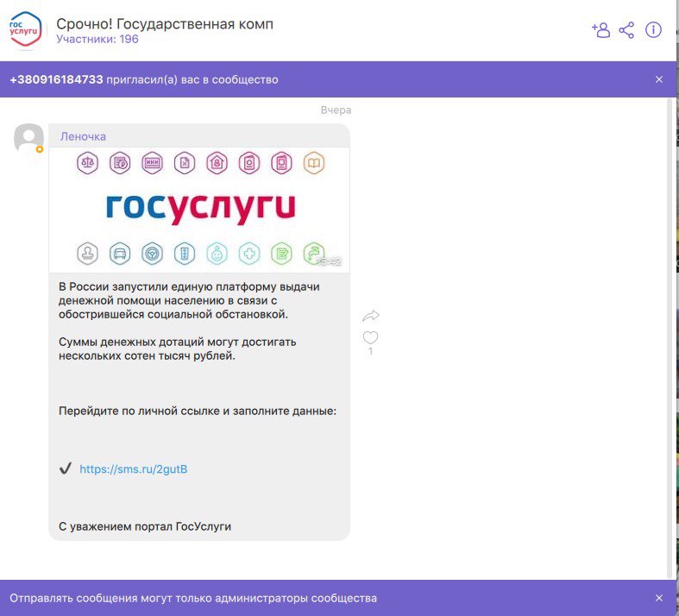Dismiss the invitation banner

click(659, 79)
